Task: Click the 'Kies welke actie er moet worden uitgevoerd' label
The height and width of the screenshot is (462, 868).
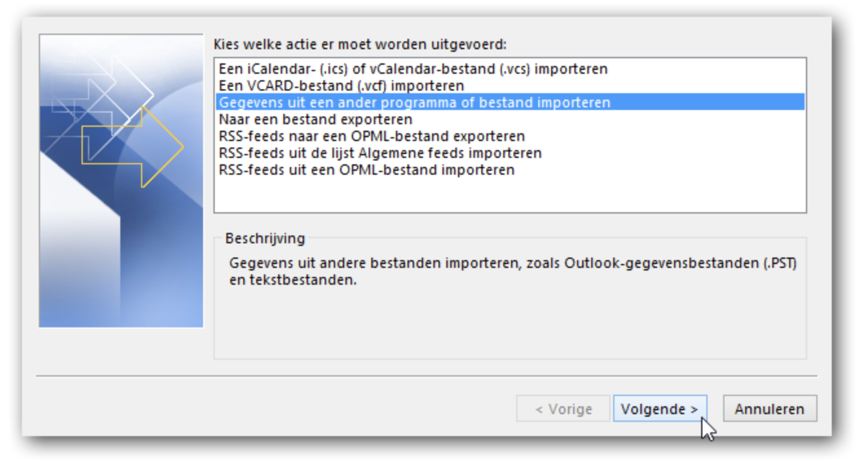Action: (360, 44)
